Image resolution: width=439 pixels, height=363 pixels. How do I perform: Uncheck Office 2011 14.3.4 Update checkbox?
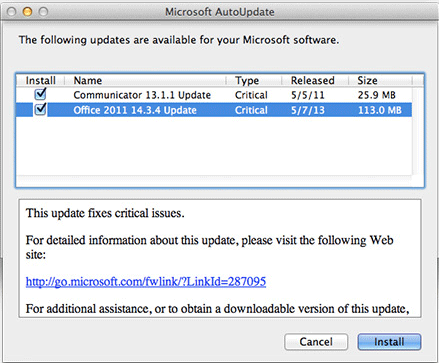point(40,110)
